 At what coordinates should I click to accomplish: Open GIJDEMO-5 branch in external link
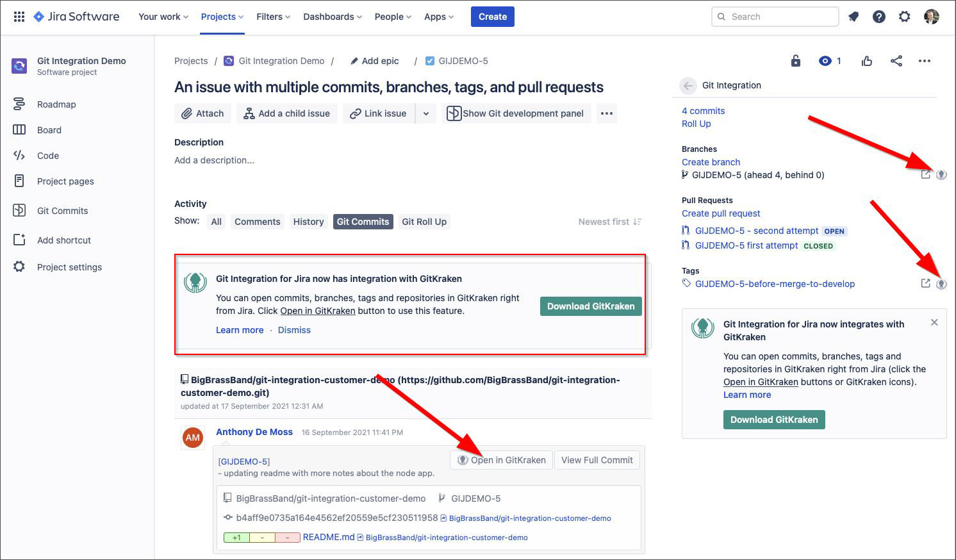click(925, 174)
